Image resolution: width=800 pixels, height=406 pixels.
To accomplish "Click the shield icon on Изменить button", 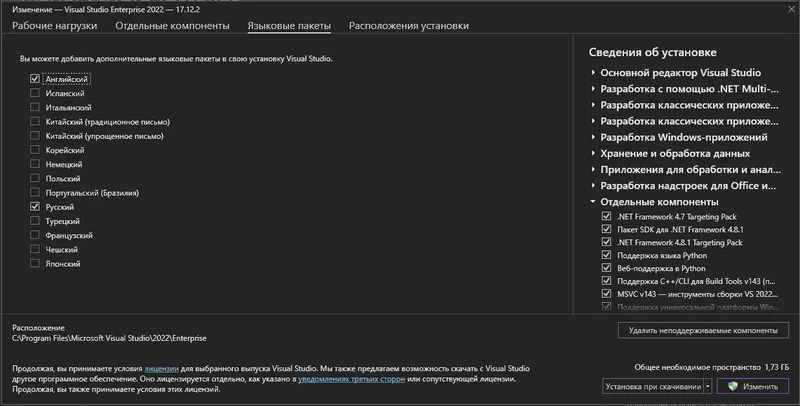I will point(733,386).
